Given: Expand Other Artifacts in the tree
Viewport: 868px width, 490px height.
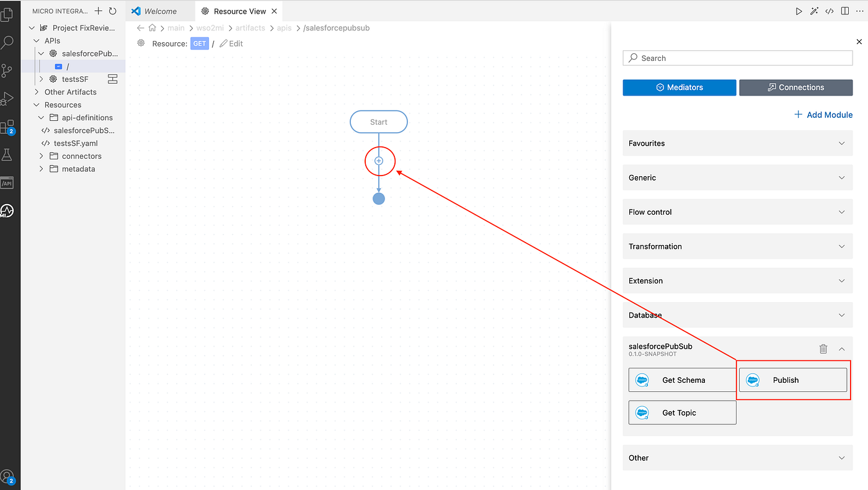Looking at the screenshot, I should (36, 92).
